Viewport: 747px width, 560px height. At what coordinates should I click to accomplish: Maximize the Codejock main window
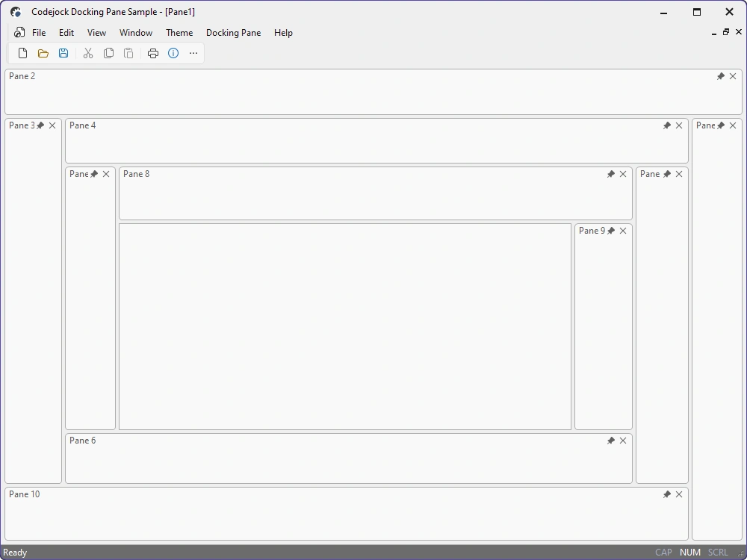[696, 12]
